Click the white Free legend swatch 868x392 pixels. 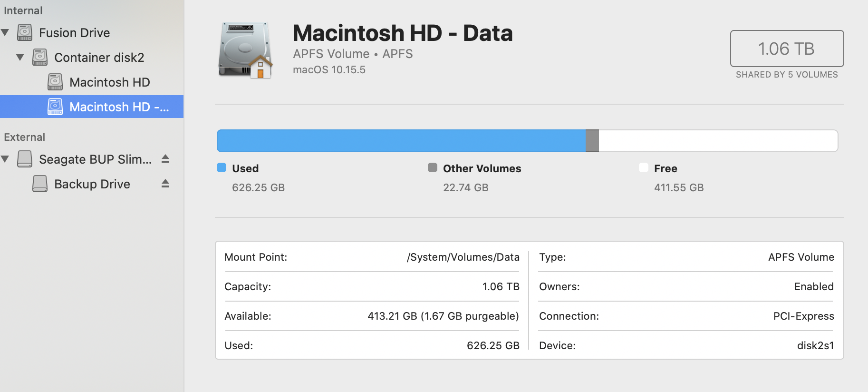pos(644,167)
